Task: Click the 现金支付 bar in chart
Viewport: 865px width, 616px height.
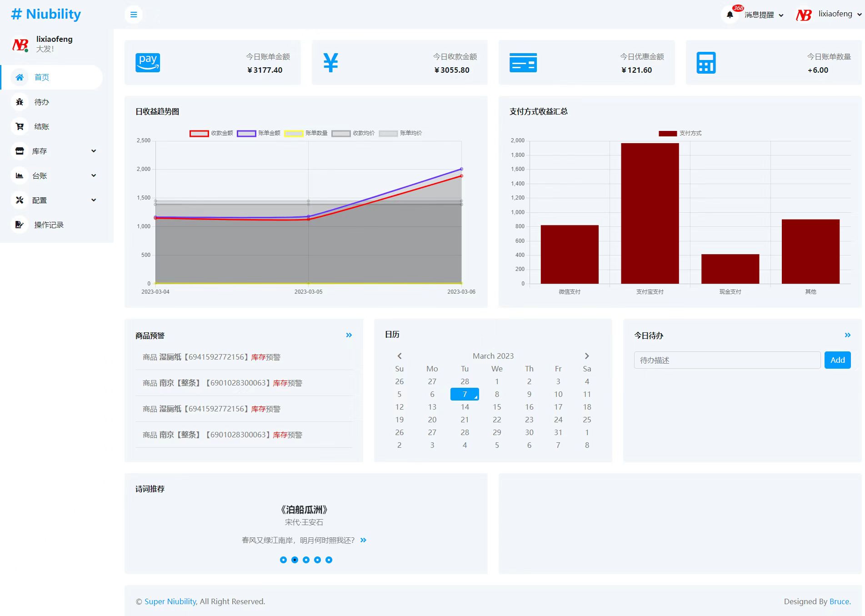Action: tap(730, 269)
